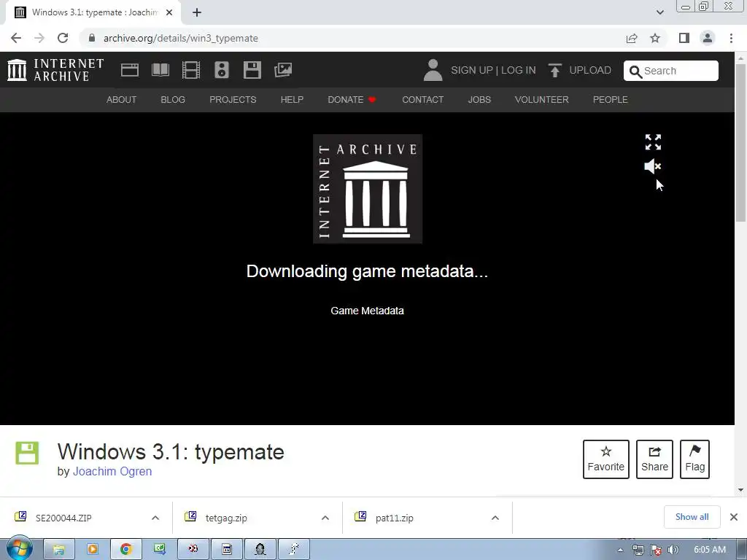Go back to previous page

16,38
